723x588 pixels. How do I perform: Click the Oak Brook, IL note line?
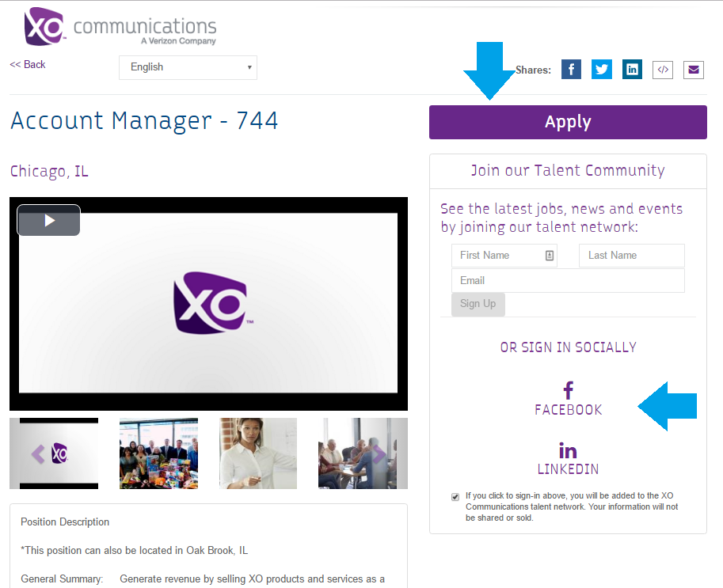click(x=134, y=551)
